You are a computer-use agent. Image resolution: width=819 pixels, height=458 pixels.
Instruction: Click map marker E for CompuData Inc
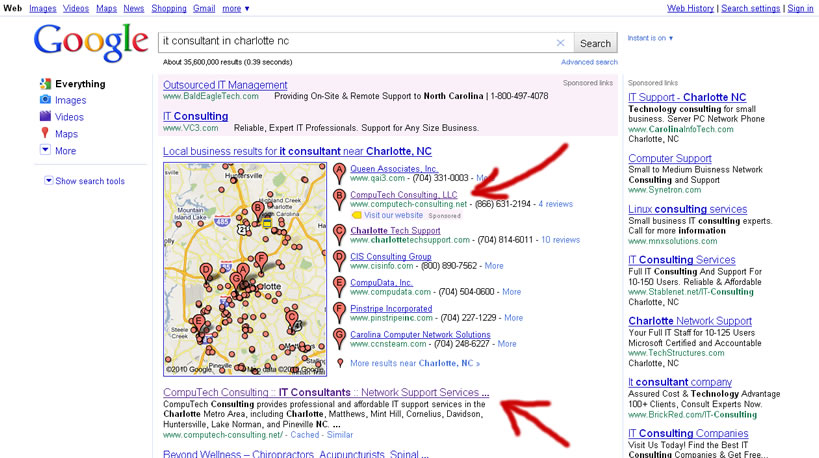340,286
